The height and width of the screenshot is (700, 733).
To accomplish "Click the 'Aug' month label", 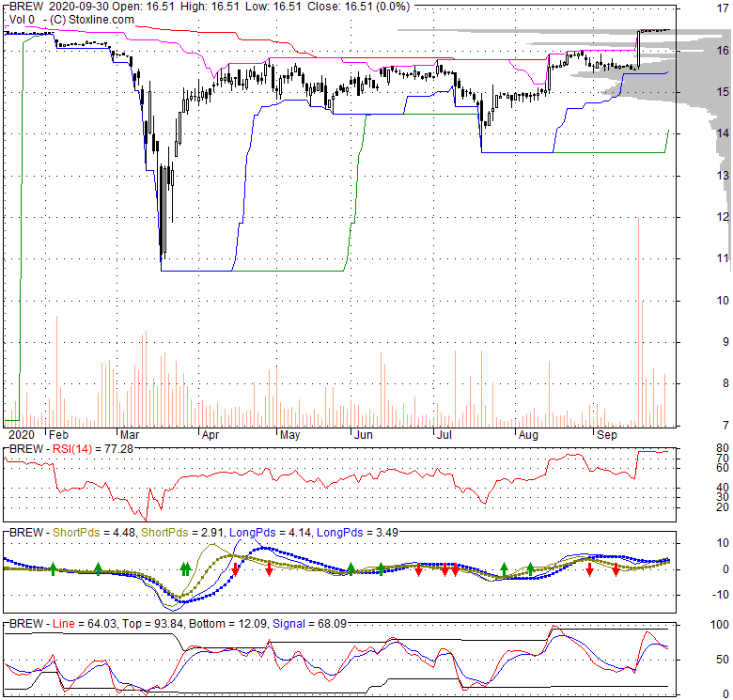I will (x=528, y=435).
